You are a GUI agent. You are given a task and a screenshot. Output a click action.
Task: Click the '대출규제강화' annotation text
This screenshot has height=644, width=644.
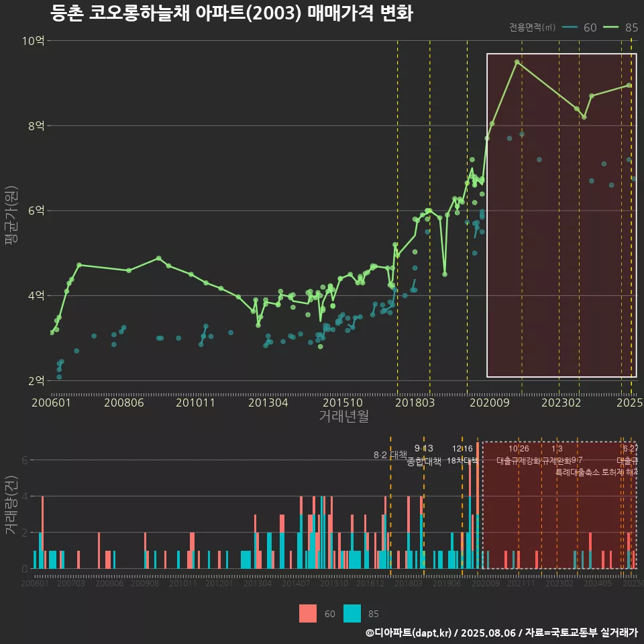519,461
